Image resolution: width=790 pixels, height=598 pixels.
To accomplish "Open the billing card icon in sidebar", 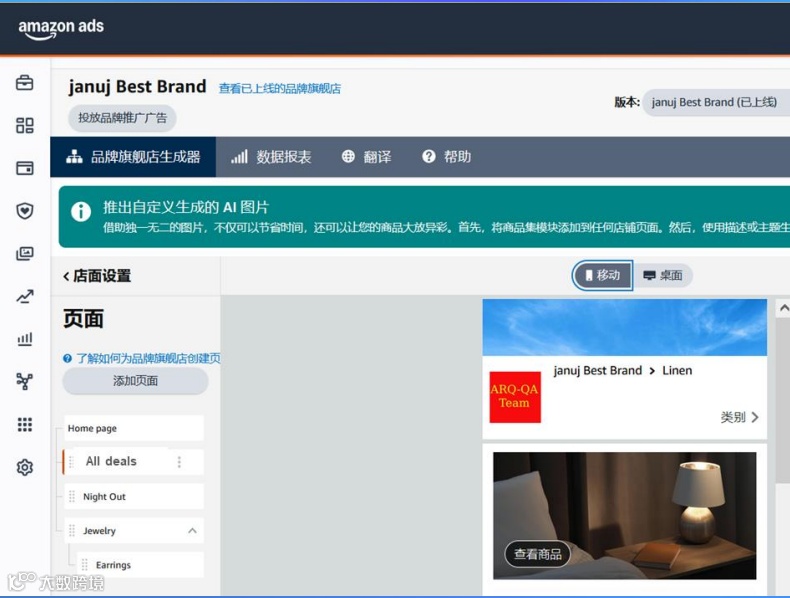I will (25, 168).
